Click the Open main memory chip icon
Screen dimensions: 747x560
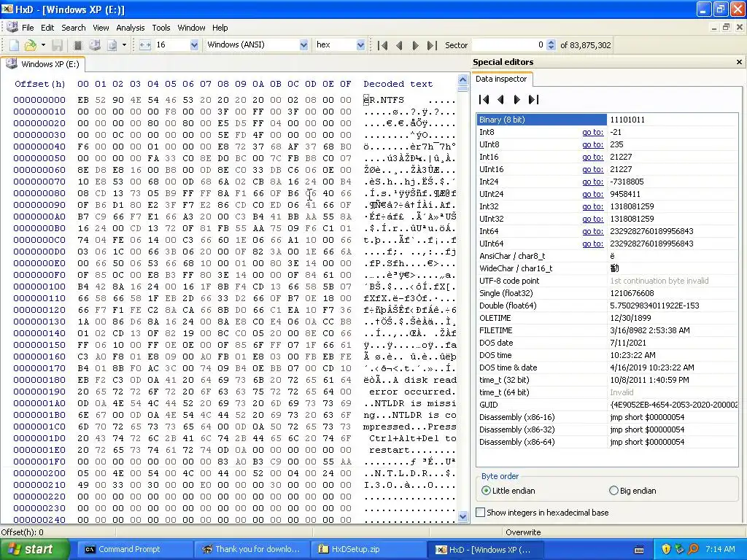78,45
